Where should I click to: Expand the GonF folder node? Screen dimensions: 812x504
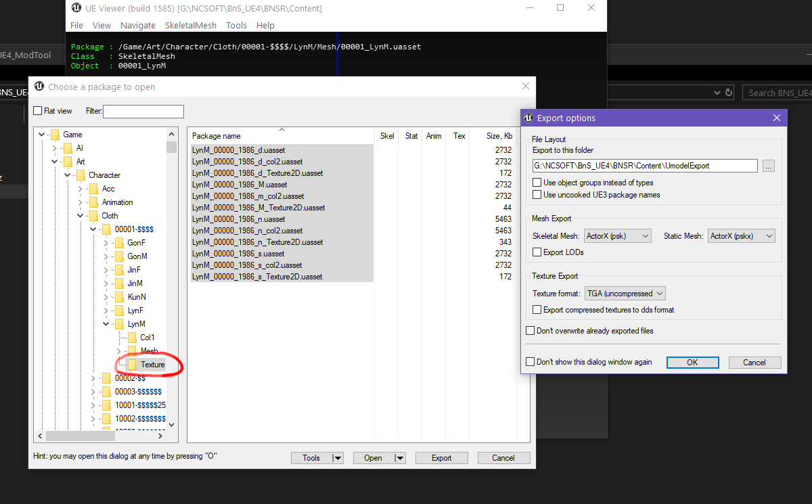pyautogui.click(x=107, y=243)
